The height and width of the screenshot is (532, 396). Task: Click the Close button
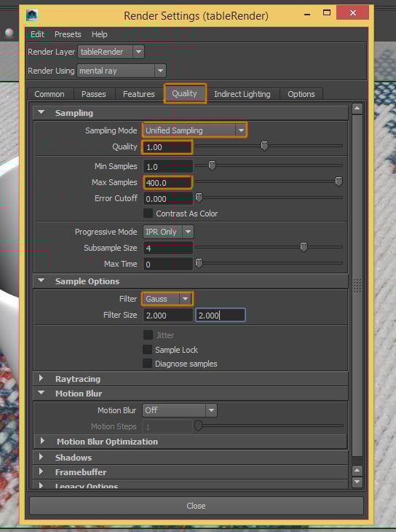coord(197,506)
